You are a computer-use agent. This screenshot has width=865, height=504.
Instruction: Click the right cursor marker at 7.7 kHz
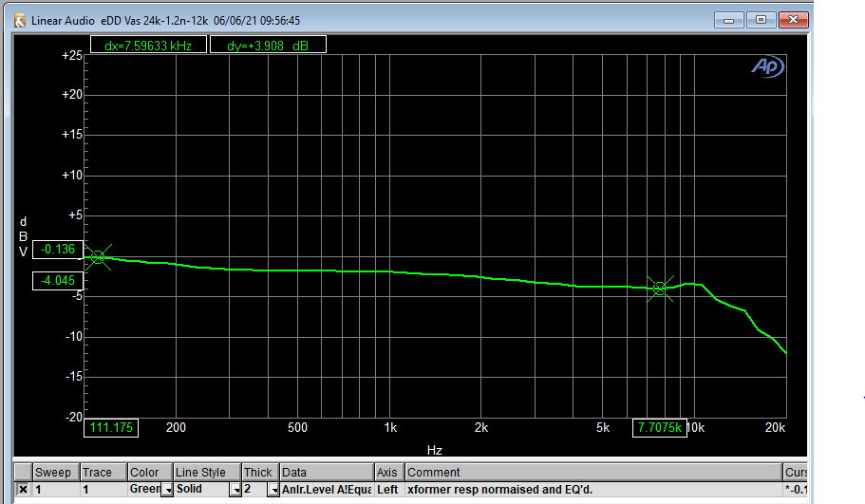(660, 289)
